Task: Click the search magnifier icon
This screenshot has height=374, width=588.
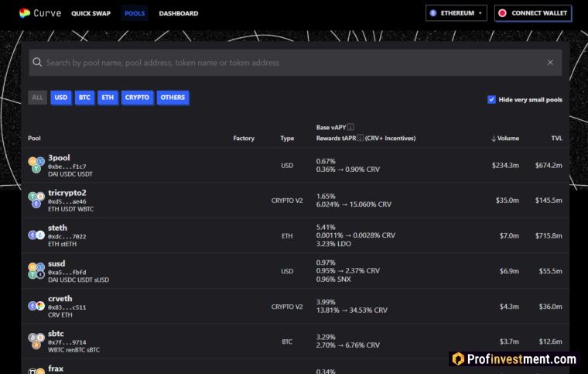Action: coord(37,62)
